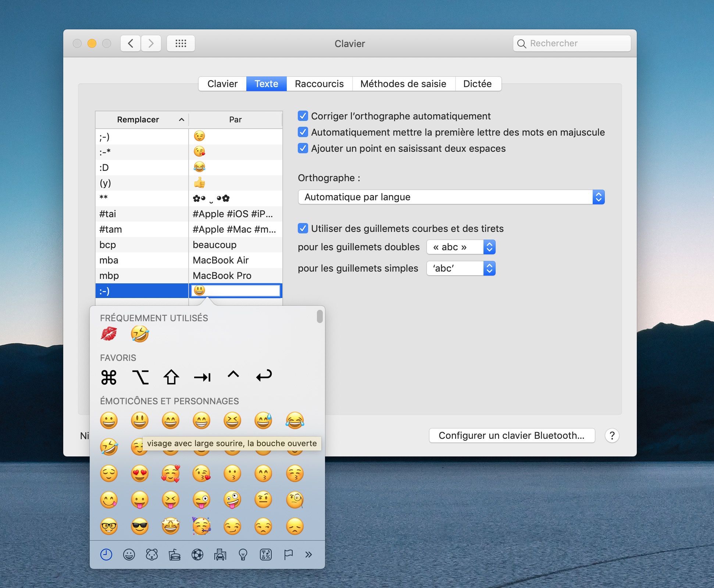The image size is (714, 588).
Task: Disable Corriger l'orthographe automatiquement
Action: (303, 116)
